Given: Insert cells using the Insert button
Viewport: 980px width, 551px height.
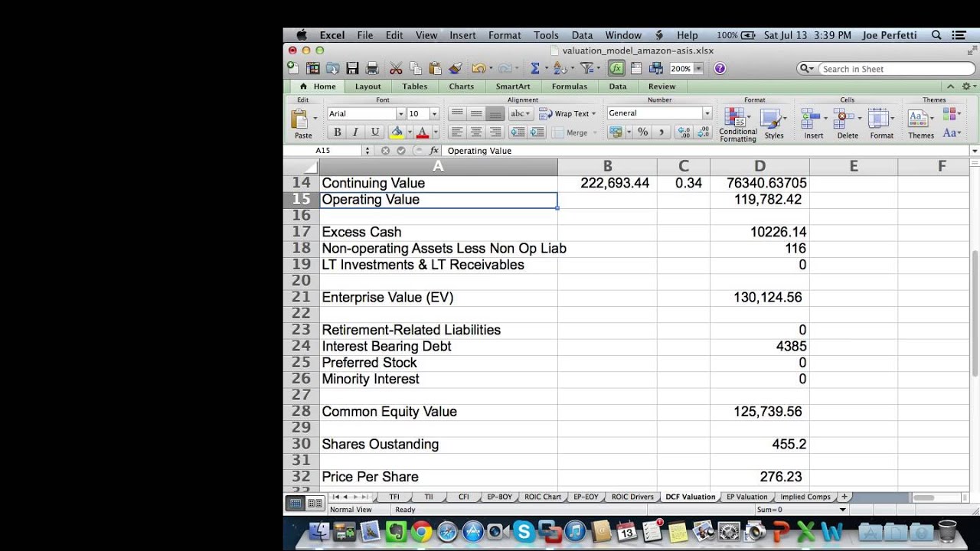Looking at the screenshot, I should click(813, 124).
